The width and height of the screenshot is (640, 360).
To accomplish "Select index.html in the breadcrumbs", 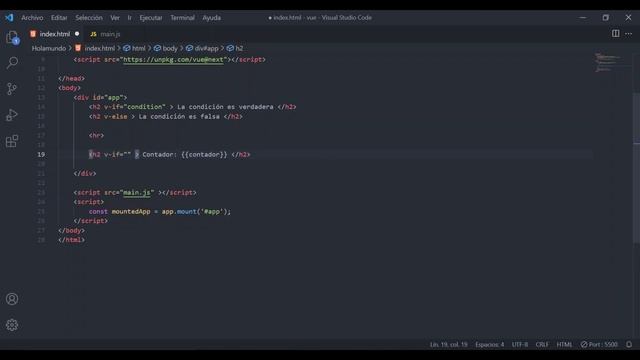I will pos(100,48).
